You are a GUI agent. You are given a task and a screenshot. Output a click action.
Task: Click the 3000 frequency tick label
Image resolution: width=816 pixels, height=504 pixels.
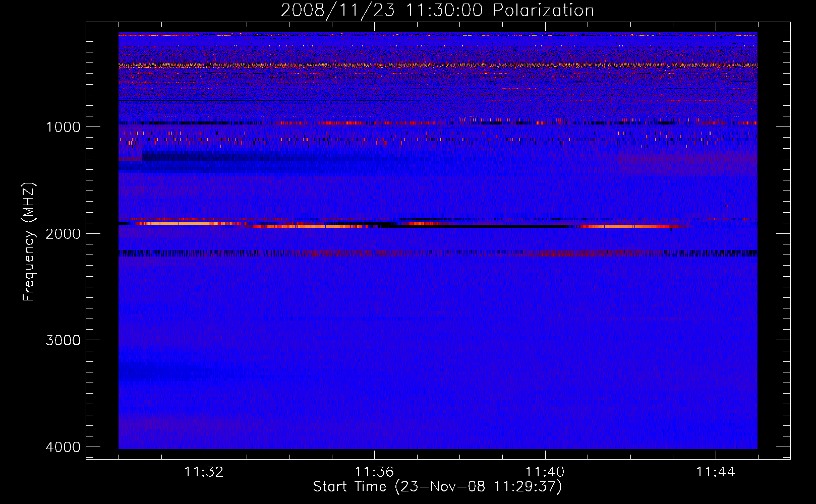(64, 340)
